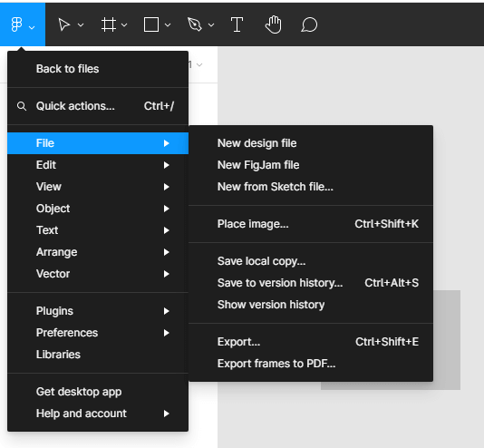Expand the Frame tool dropdown chevron
The width and height of the screenshot is (484, 448).
point(124,25)
